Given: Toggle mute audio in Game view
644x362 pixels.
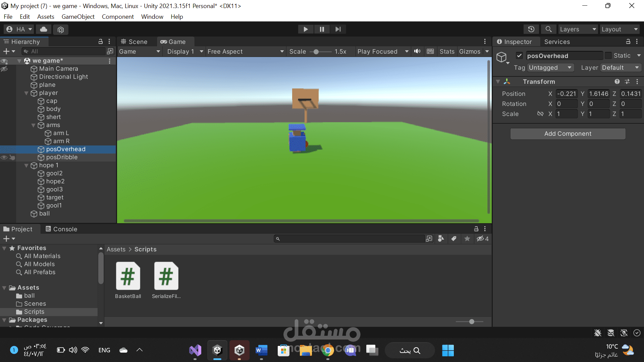Looking at the screenshot, I should [x=417, y=51].
